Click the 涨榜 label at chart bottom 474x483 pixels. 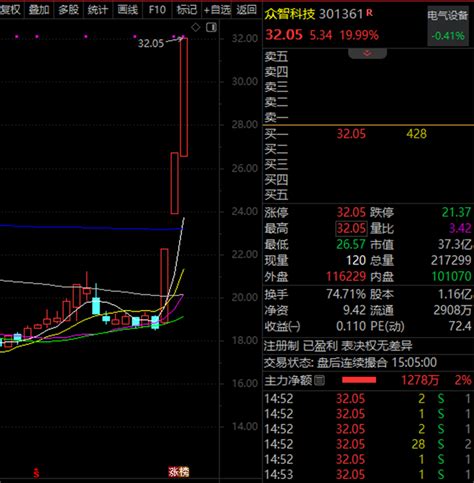[x=179, y=472]
